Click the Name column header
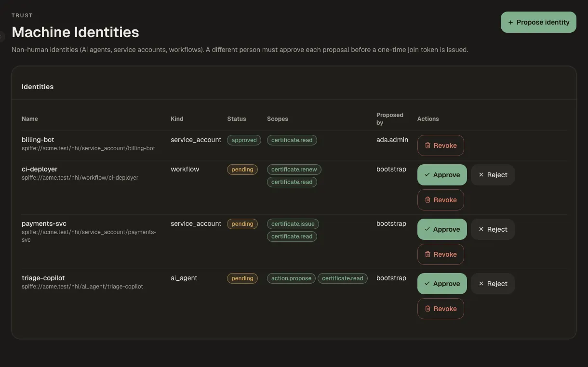 [x=30, y=118]
